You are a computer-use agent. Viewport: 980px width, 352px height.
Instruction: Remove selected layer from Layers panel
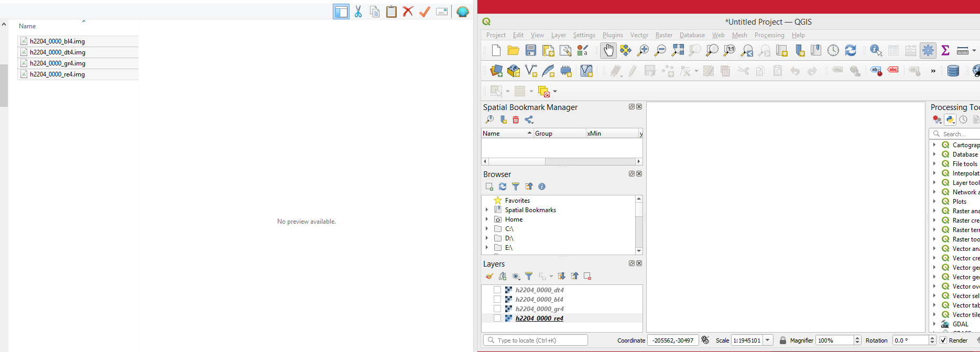[x=587, y=276]
